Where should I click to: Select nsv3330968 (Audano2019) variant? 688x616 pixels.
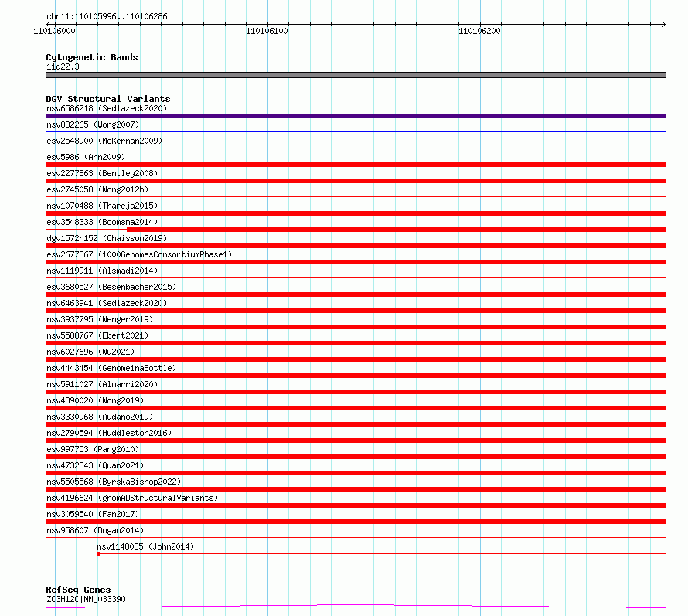coord(100,417)
